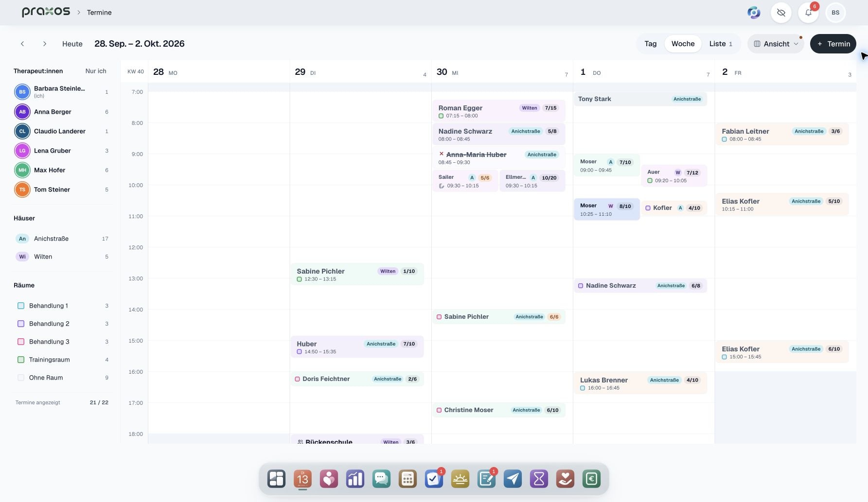The width and height of the screenshot is (868, 502).
Task: Open the notifications bell
Action: coord(808,13)
